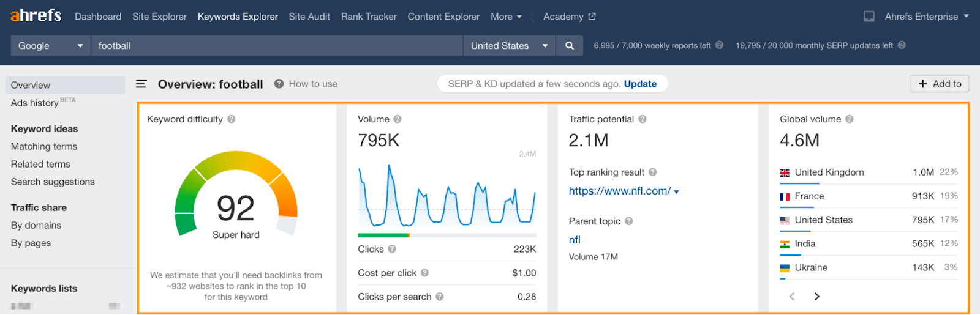980x315 pixels.
Task: Click the 795K volume value
Action: point(379,140)
